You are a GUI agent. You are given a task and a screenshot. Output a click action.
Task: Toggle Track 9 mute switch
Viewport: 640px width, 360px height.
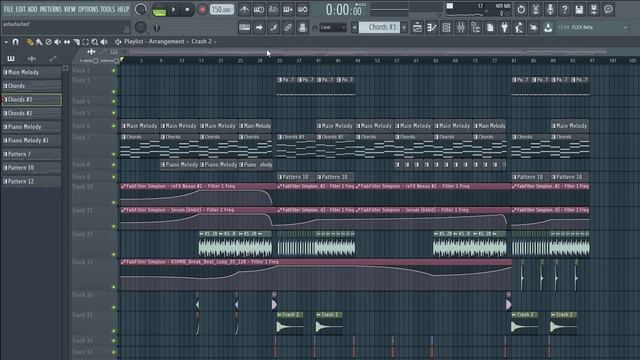tap(114, 177)
